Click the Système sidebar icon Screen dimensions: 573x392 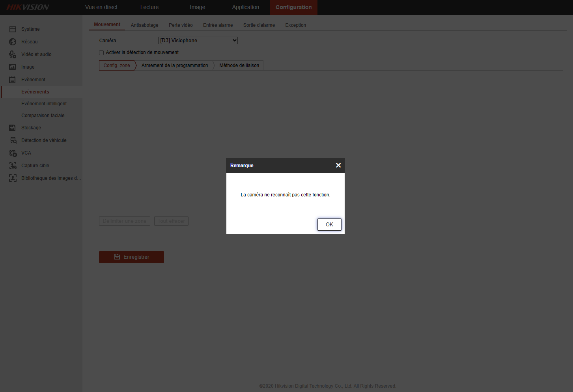[13, 29]
